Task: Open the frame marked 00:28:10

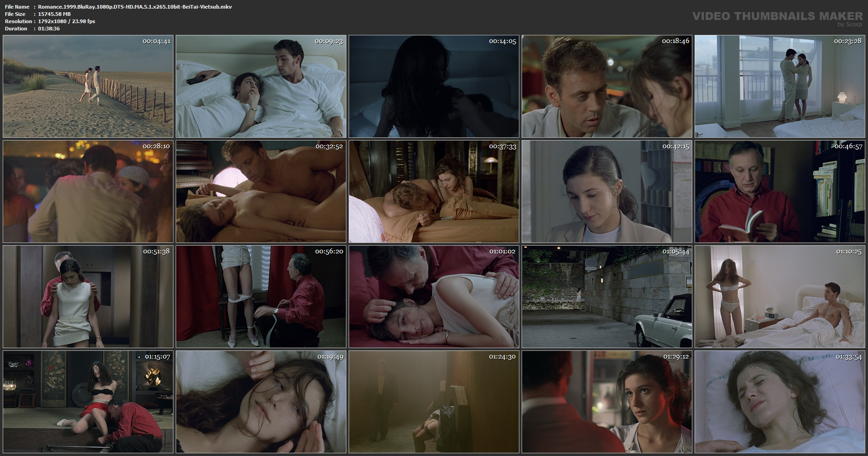Action: click(88, 191)
